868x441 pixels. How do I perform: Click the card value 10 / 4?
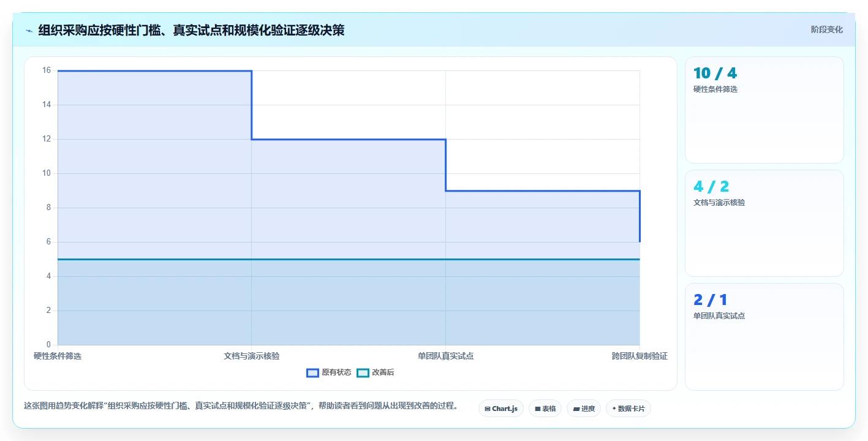coord(715,73)
